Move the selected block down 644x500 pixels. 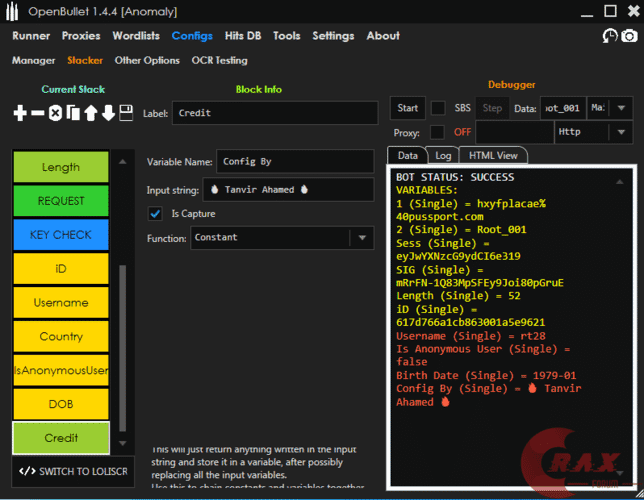(x=107, y=114)
